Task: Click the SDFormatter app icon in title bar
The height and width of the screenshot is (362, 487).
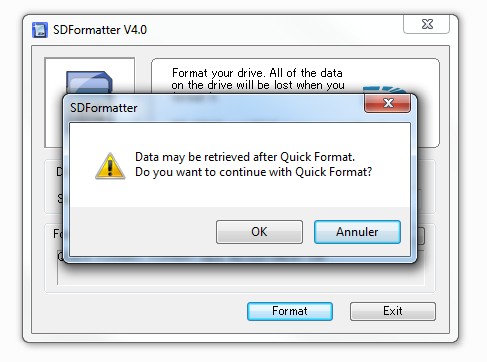Action: [x=40, y=30]
